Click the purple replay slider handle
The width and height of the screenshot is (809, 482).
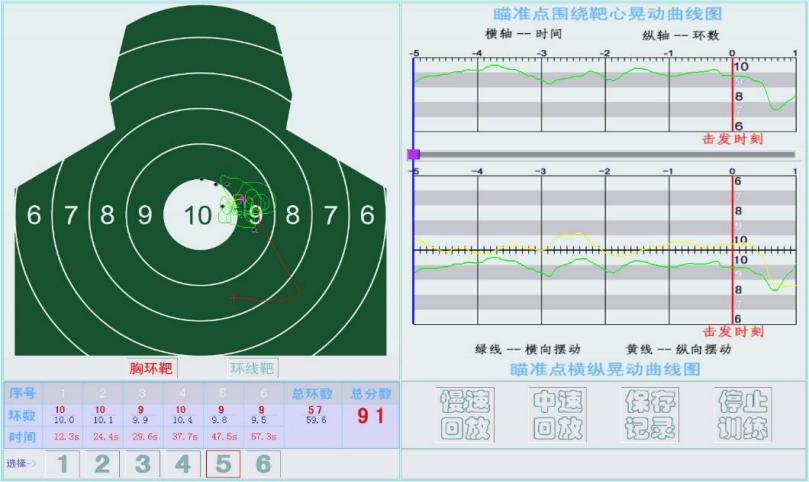click(413, 154)
